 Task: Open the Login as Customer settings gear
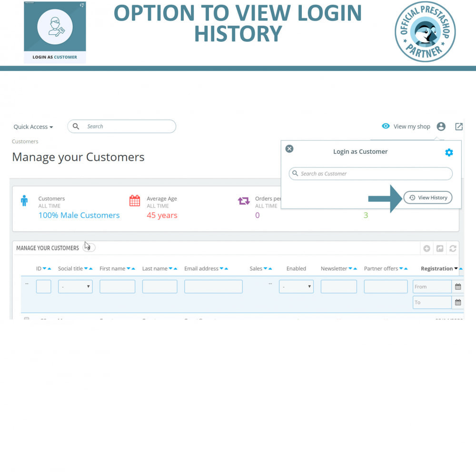point(449,152)
